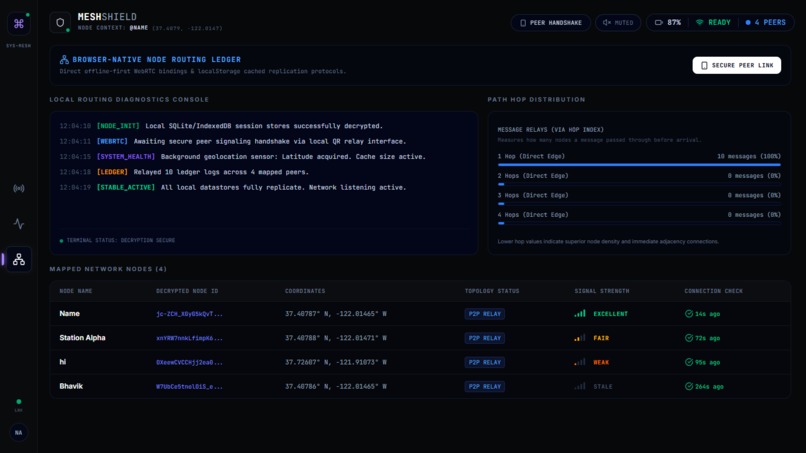Click the Topology Status column header
806x453 pixels.
coord(492,291)
